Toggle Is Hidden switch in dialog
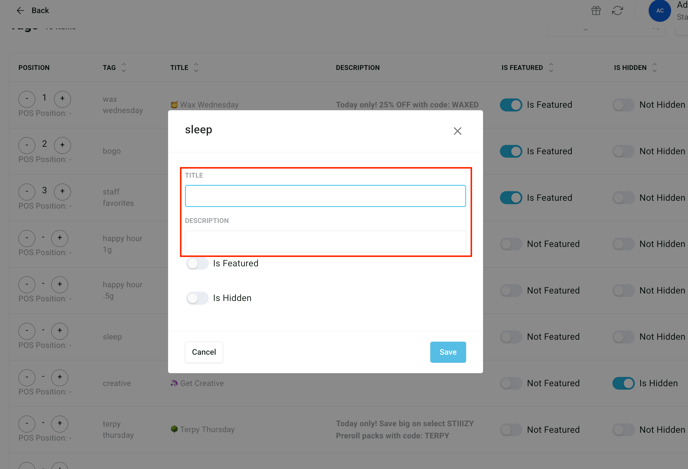The height and width of the screenshot is (469, 688). click(197, 298)
